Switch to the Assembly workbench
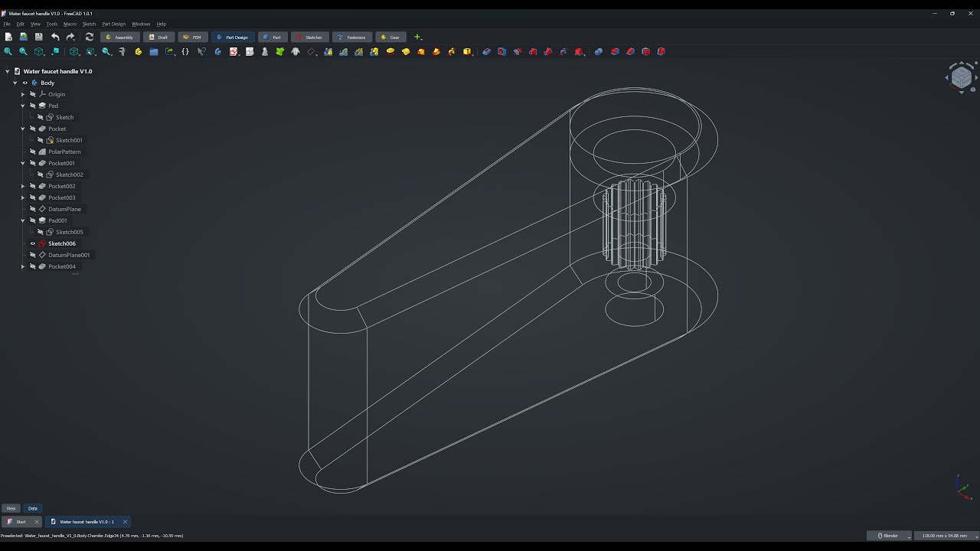This screenshot has width=980, height=551. (x=120, y=37)
